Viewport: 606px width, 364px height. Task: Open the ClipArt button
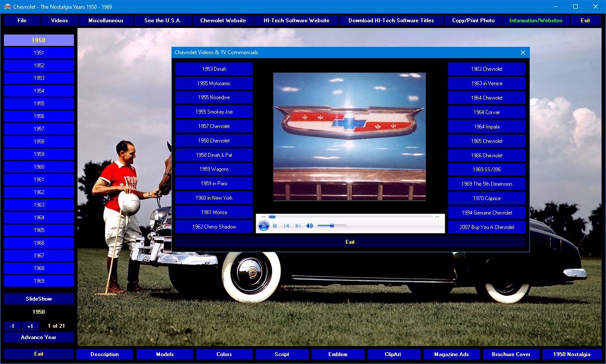[x=394, y=354]
